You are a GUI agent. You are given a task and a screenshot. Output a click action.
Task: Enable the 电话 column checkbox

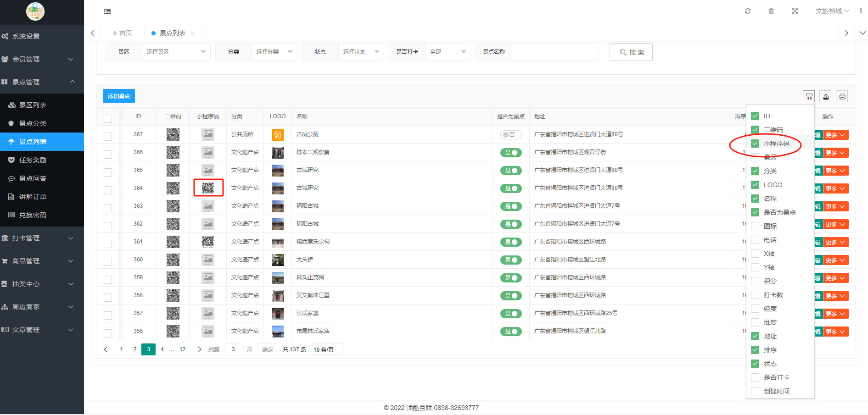point(755,240)
